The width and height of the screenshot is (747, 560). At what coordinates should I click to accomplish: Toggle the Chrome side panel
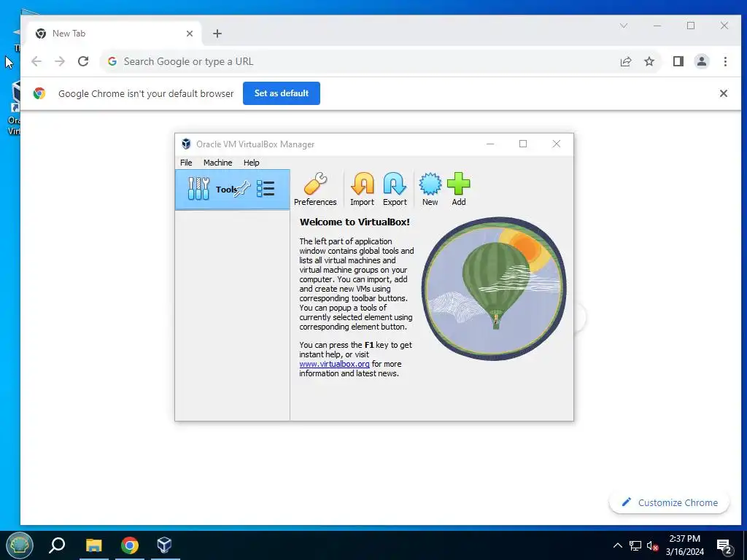pyautogui.click(x=678, y=61)
